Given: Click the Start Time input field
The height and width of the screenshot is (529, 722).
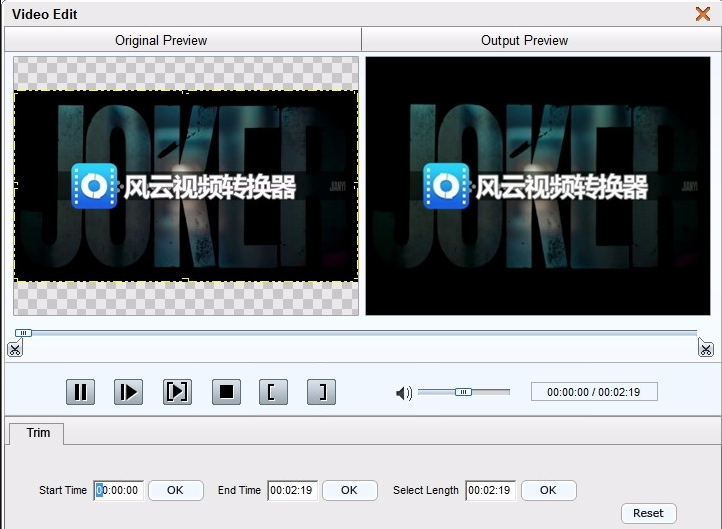Looking at the screenshot, I should point(118,490).
